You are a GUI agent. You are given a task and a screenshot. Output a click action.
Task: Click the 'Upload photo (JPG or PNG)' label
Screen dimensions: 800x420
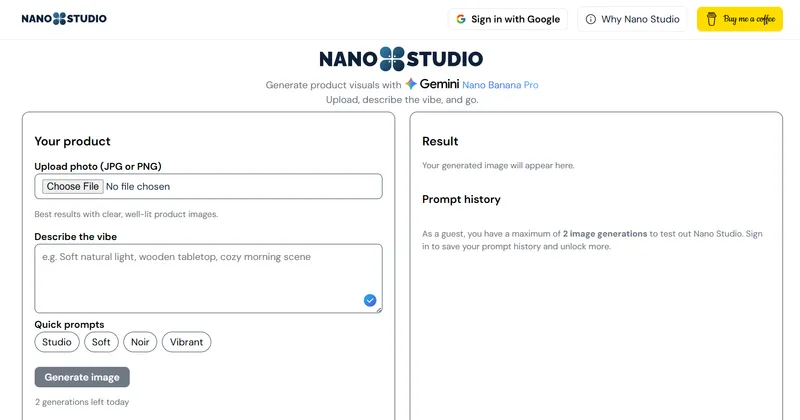pyautogui.click(x=98, y=166)
